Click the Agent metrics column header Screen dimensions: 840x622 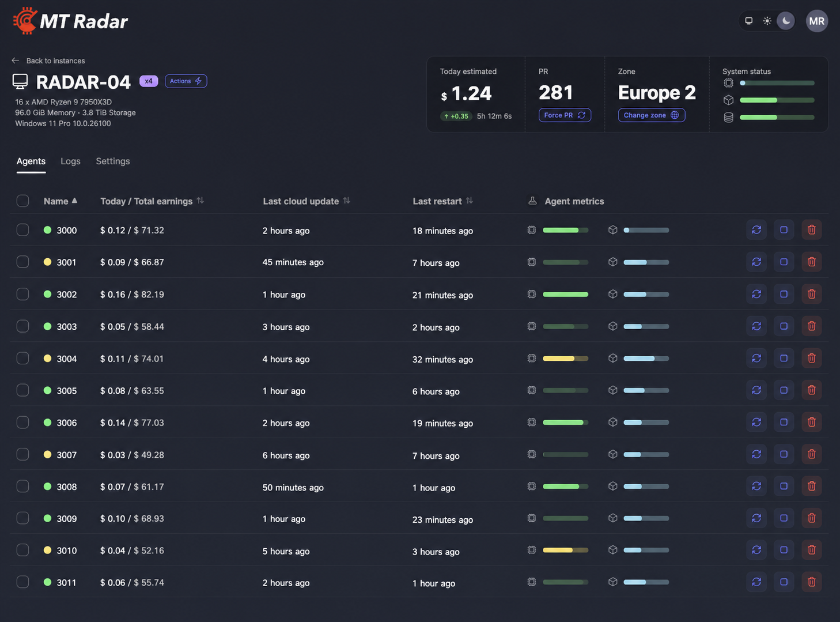pos(566,201)
